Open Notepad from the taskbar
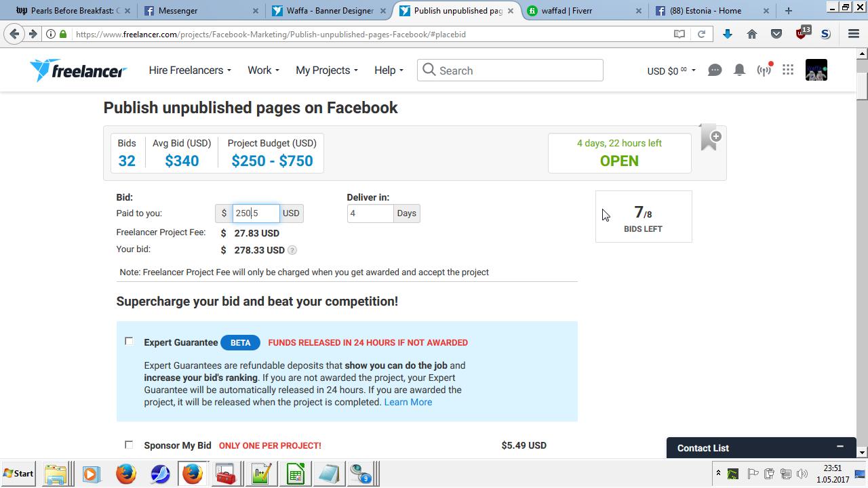The image size is (868, 488). [329, 474]
